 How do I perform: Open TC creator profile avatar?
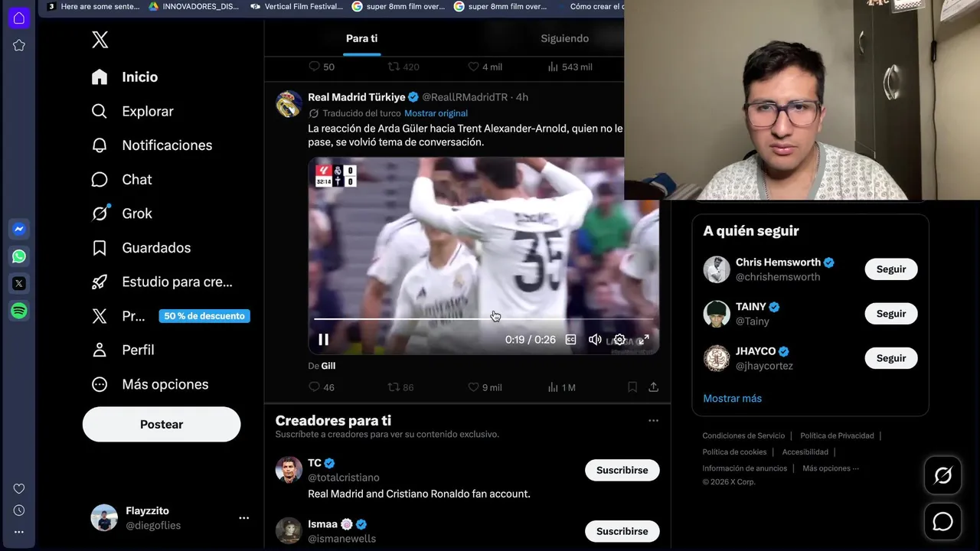tap(289, 470)
